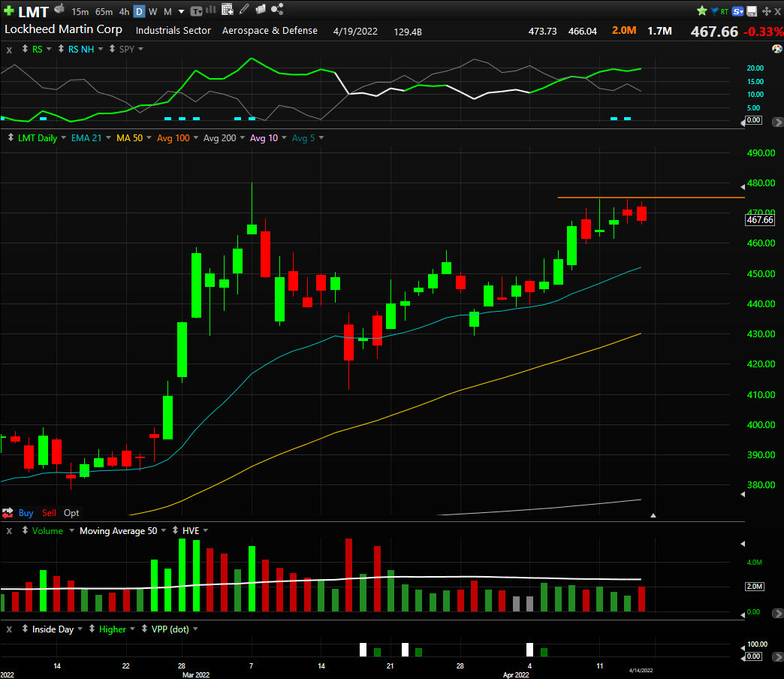Image resolution: width=784 pixels, height=679 pixels.
Task: Expand the LMT Daily dropdown arrow
Action: point(64,137)
